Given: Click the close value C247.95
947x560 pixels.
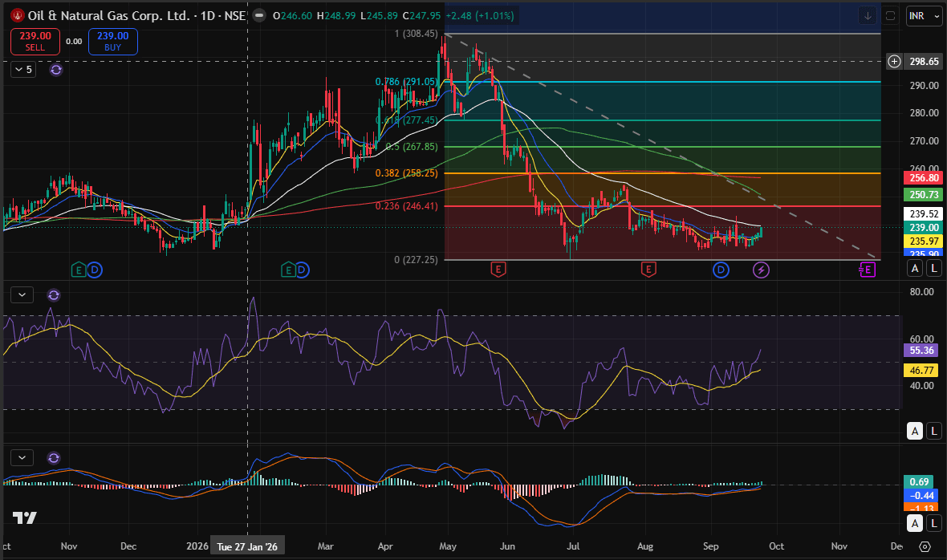Looking at the screenshot, I should coord(421,16).
